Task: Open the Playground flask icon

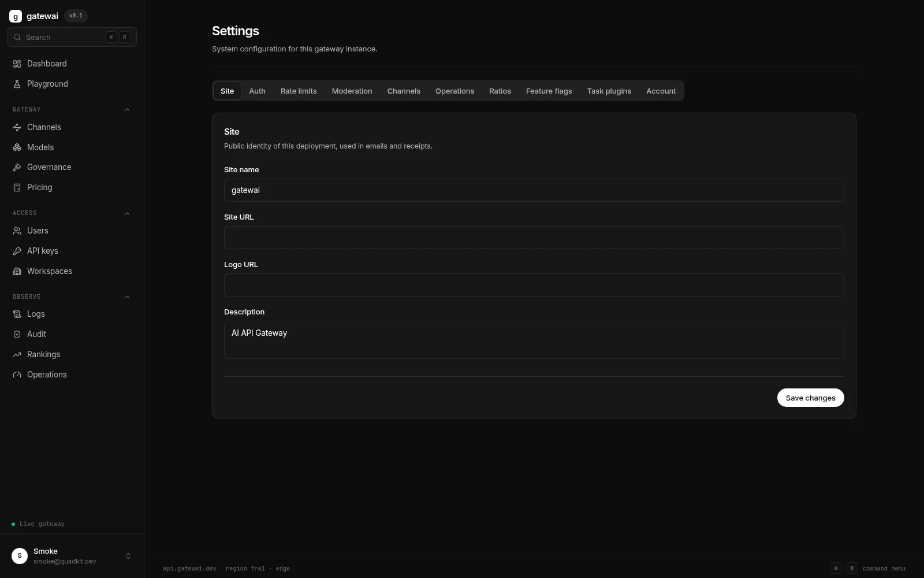Action: [x=17, y=84]
